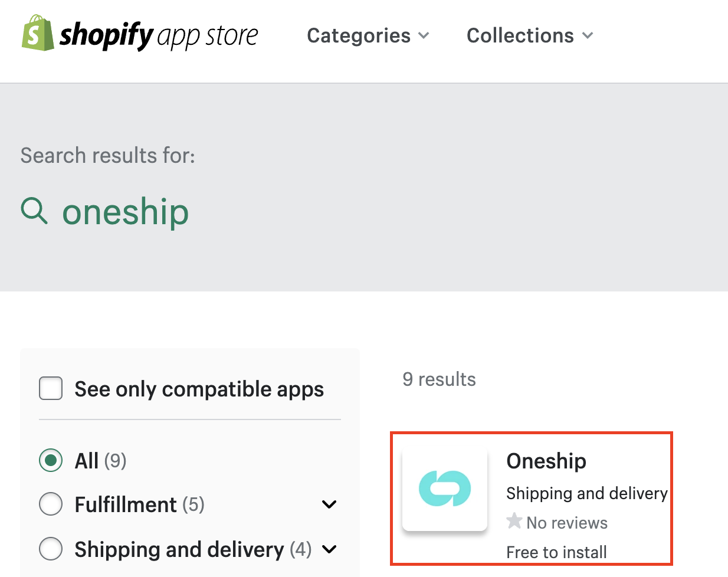Image resolution: width=728 pixels, height=577 pixels.
Task: Click the Categories chevron arrow
Action: pyautogui.click(x=424, y=35)
